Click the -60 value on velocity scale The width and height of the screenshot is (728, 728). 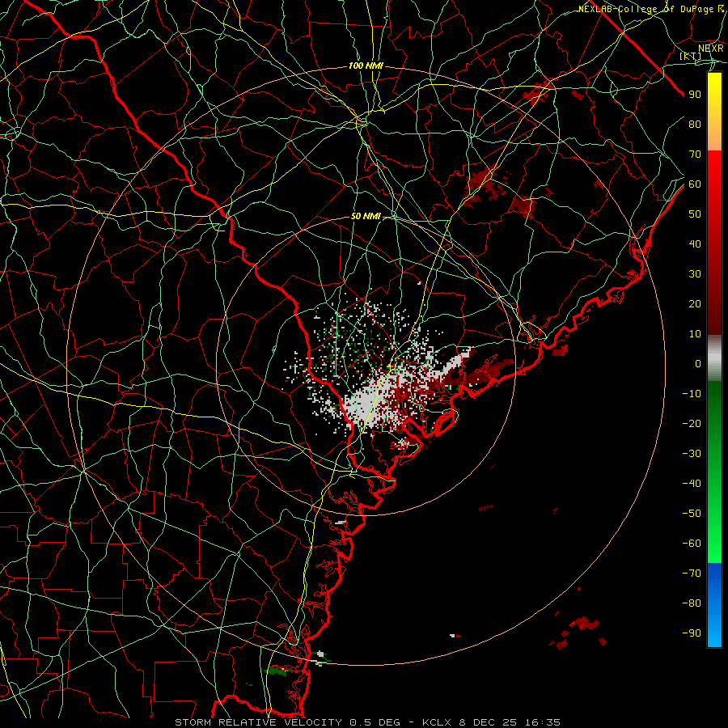click(x=692, y=544)
